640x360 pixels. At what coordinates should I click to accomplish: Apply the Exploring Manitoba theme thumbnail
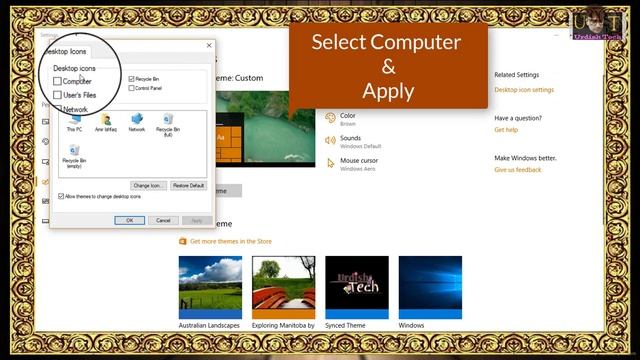point(284,287)
